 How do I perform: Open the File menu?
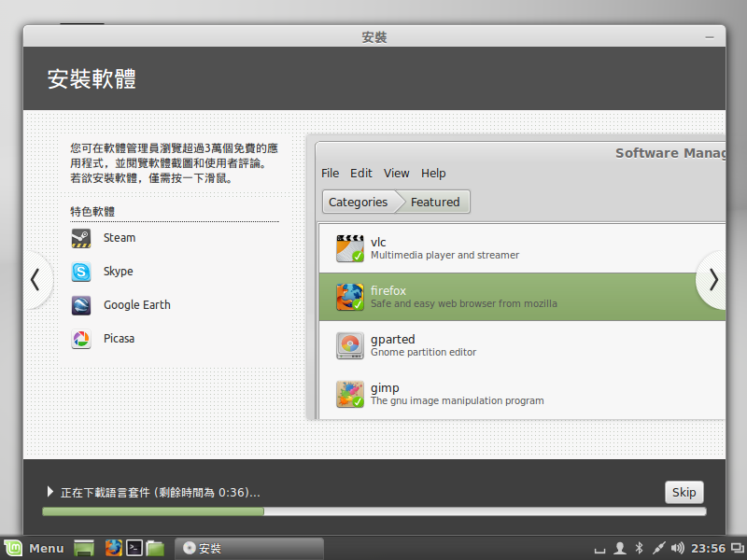[330, 173]
